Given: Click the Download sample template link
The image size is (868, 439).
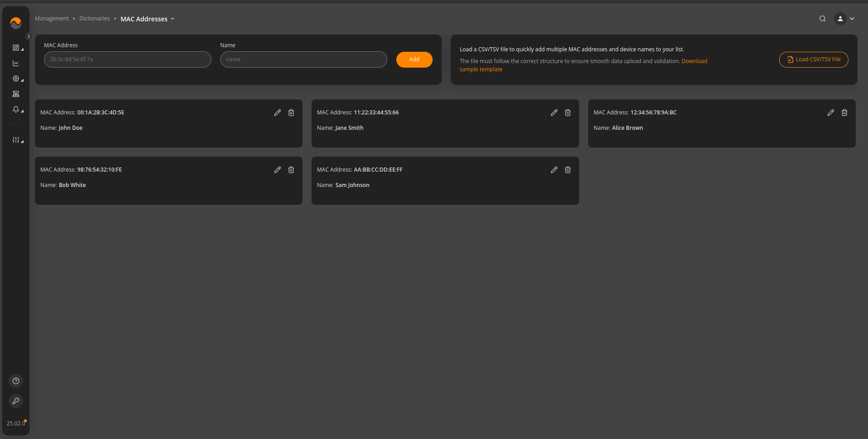Looking at the screenshot, I should (x=694, y=61).
